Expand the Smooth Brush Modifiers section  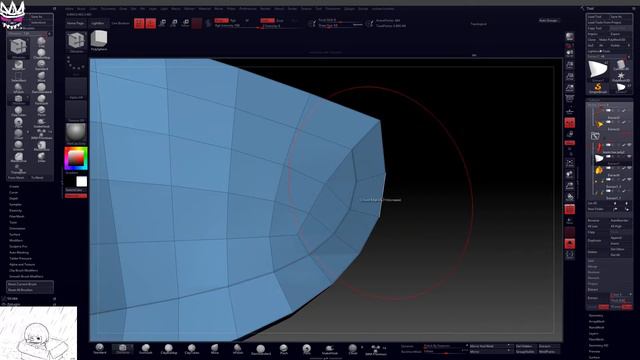26,276
